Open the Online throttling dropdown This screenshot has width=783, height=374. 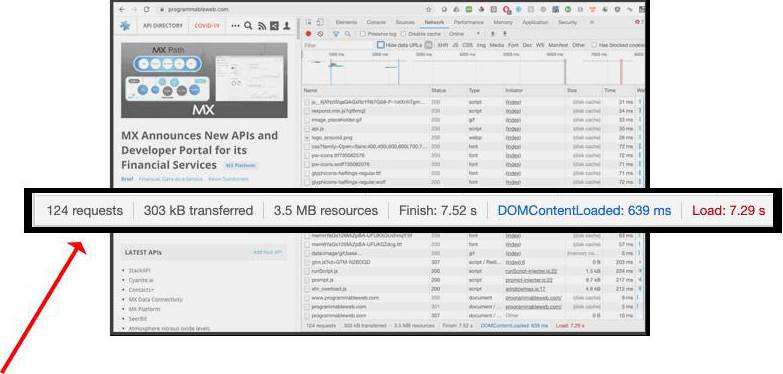[x=464, y=34]
